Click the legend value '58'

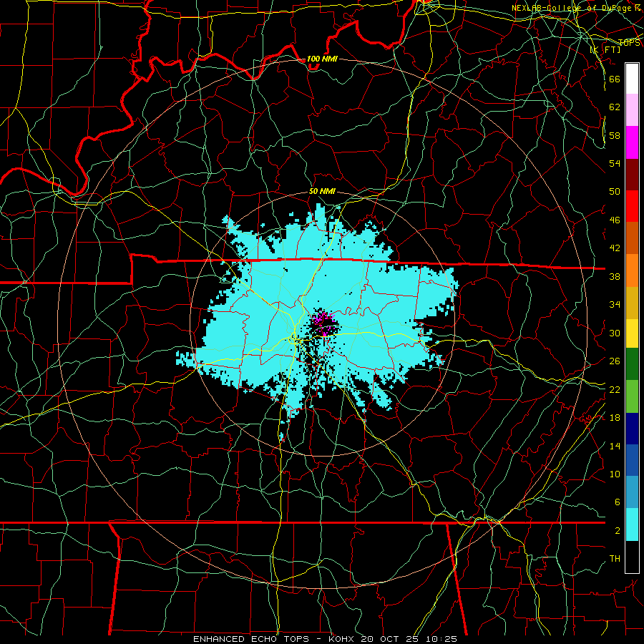coord(615,135)
